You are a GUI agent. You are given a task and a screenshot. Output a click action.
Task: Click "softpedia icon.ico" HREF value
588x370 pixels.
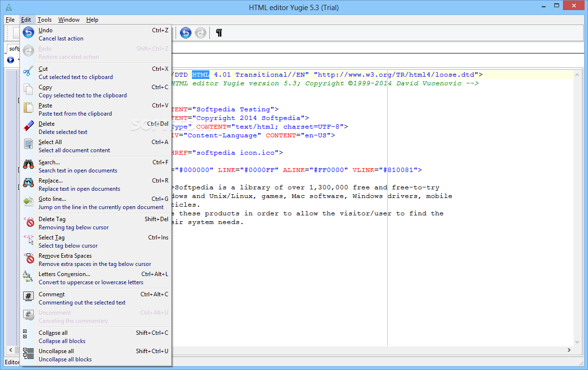(x=235, y=153)
